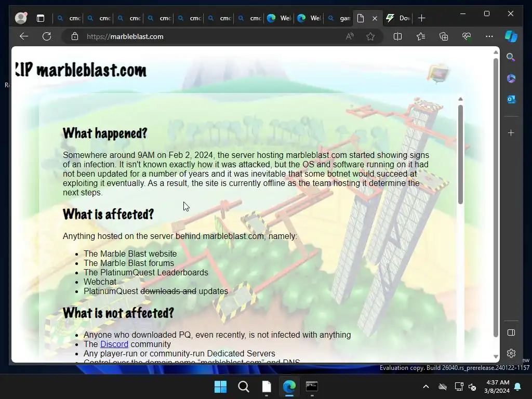
Task: Open the Terminal taskbar app
Action: click(x=312, y=387)
